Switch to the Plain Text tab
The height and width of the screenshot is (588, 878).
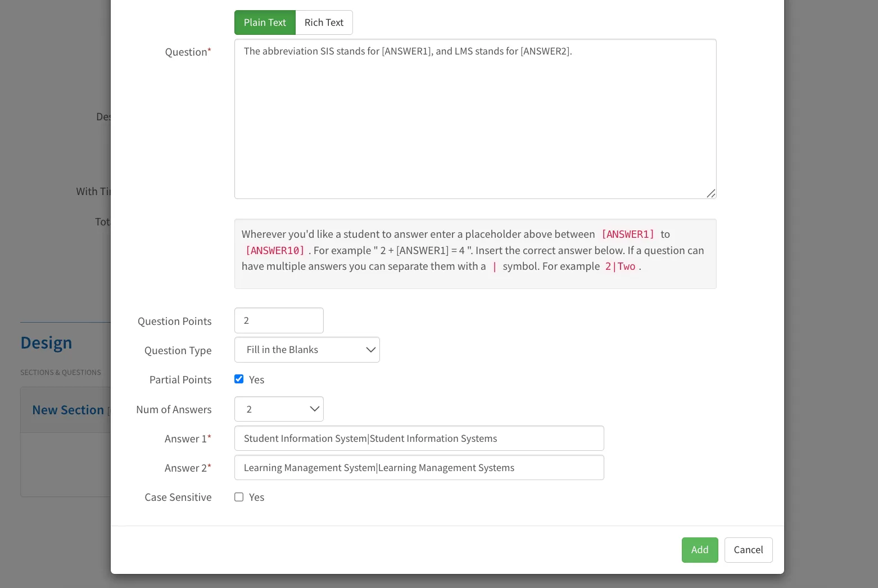pyautogui.click(x=265, y=22)
